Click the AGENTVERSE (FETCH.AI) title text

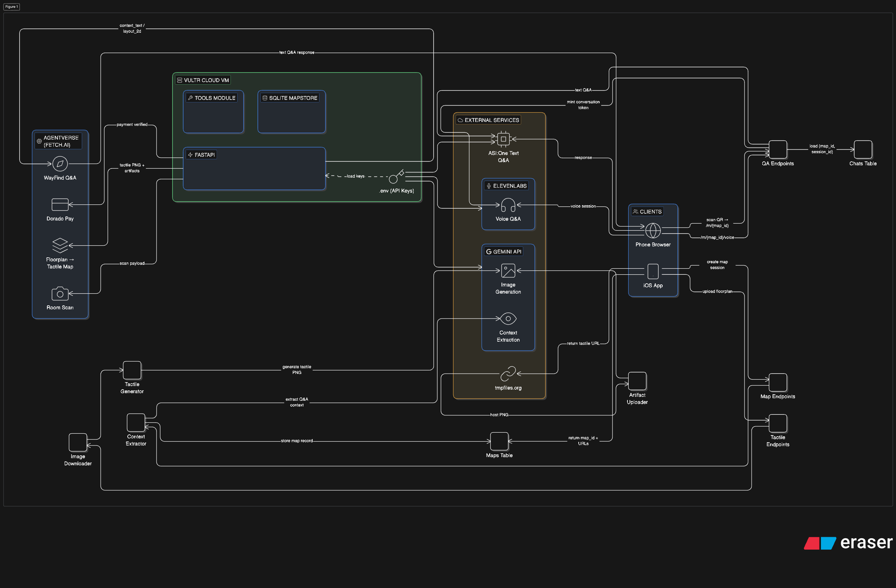click(61, 141)
